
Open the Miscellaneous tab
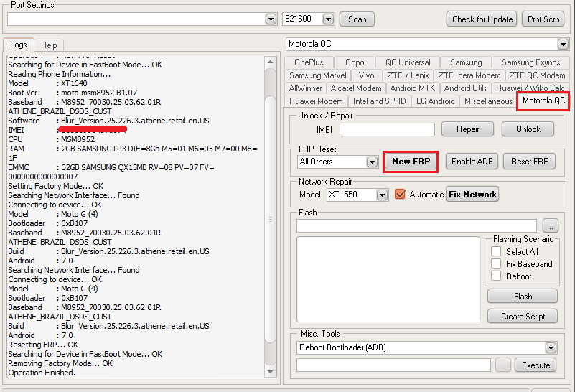tap(488, 101)
